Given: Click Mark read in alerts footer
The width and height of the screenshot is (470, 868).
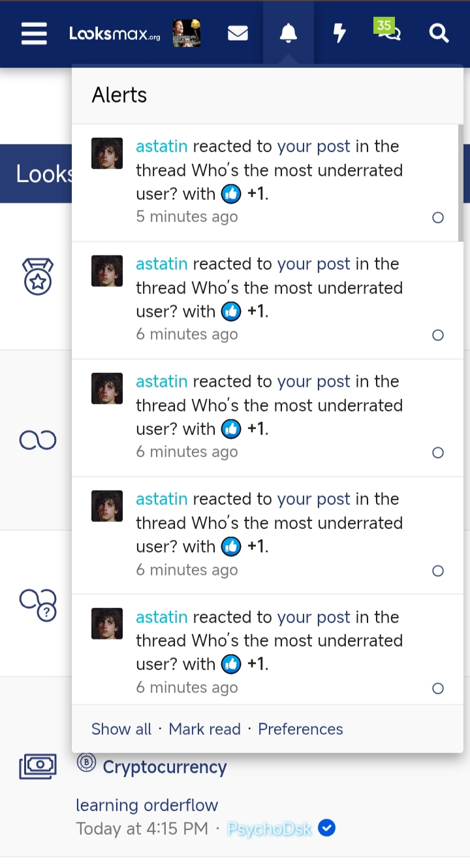Looking at the screenshot, I should pyautogui.click(x=204, y=729).
